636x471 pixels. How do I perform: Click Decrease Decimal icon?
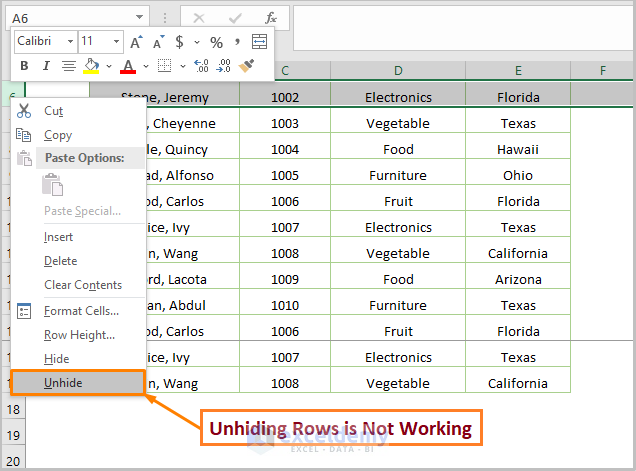click(x=223, y=66)
